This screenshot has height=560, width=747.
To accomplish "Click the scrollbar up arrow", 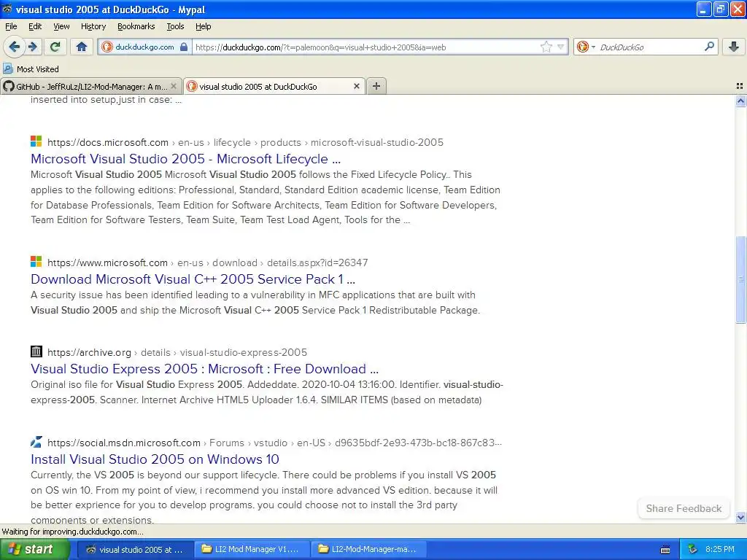I will [x=740, y=101].
